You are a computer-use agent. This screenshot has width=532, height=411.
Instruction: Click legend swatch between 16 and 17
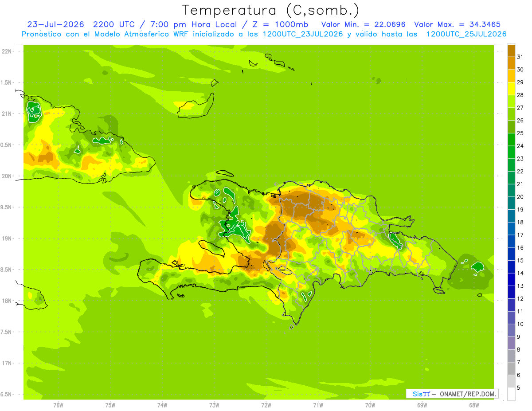point(511,241)
